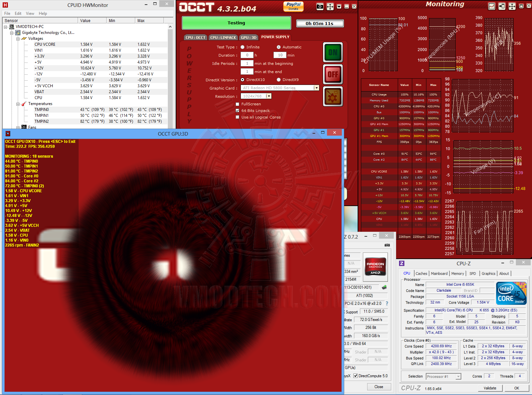The image size is (532, 395).
Task: Click the Fans icon in HWMonitor tree
Action: click(24, 127)
